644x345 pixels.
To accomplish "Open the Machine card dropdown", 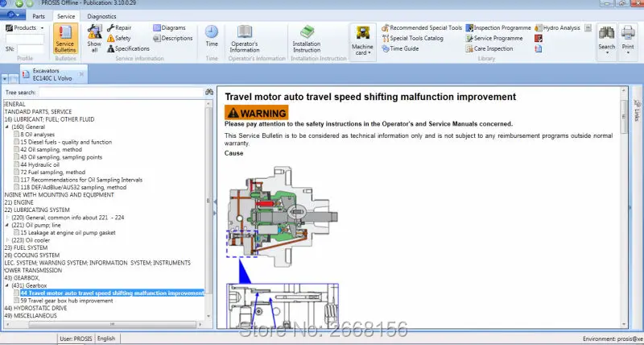I will (362, 41).
